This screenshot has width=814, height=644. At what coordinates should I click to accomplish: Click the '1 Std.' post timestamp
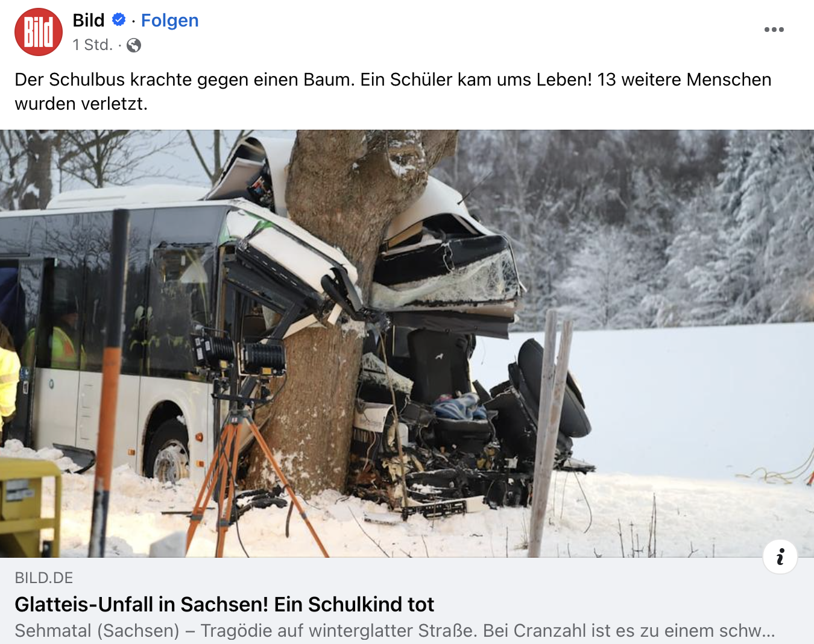click(x=93, y=45)
